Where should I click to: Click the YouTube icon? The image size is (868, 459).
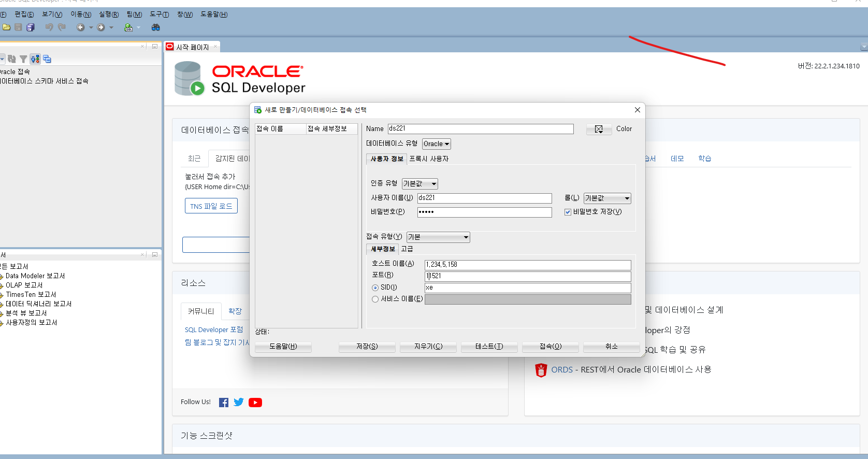[x=255, y=403]
